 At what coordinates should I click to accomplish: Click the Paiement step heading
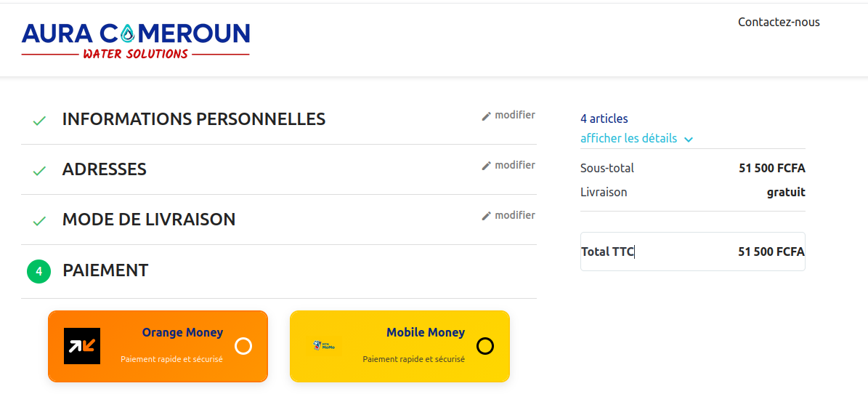click(x=105, y=270)
